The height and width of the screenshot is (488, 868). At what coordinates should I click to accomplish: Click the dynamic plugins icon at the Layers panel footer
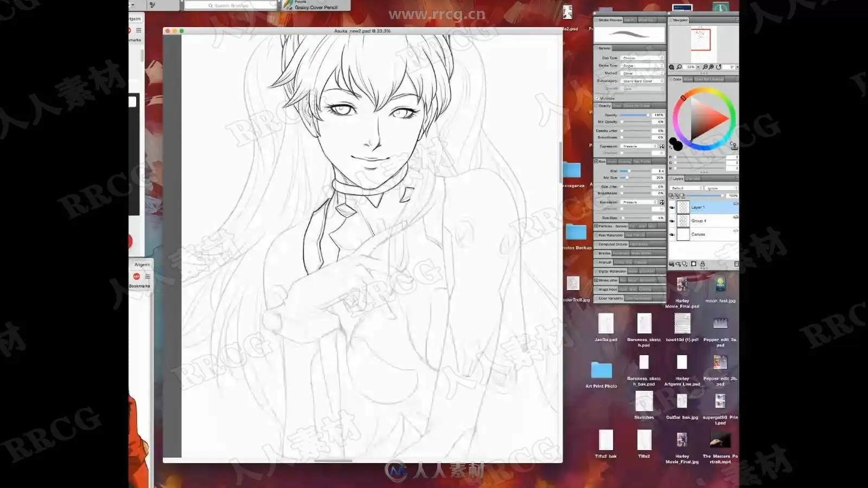[678, 264]
